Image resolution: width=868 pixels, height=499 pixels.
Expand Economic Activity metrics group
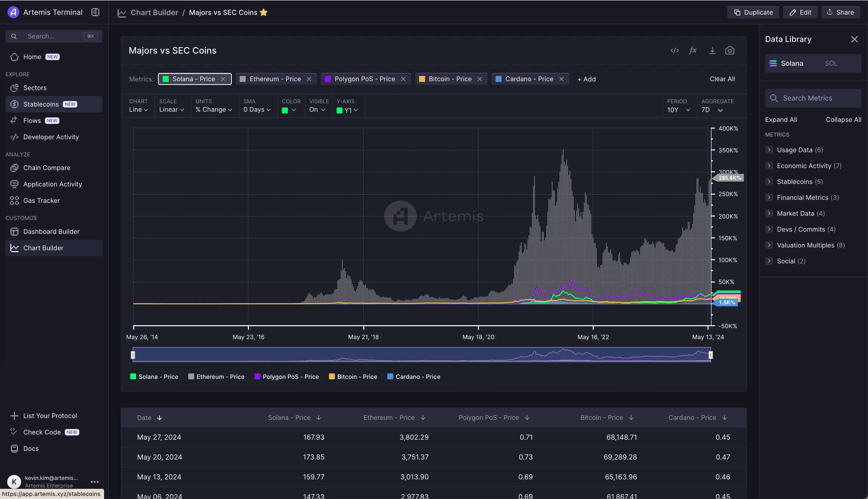pos(769,166)
